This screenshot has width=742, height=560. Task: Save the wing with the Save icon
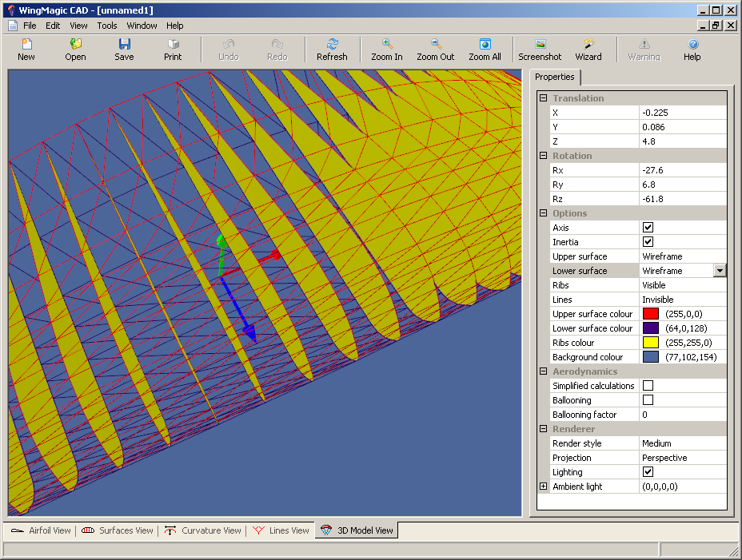coord(125,44)
